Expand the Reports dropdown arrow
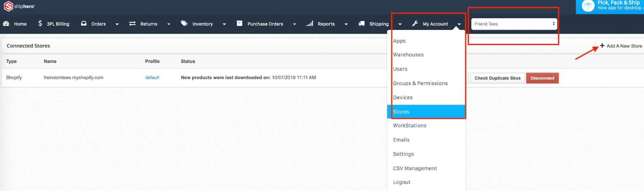 coord(346,24)
